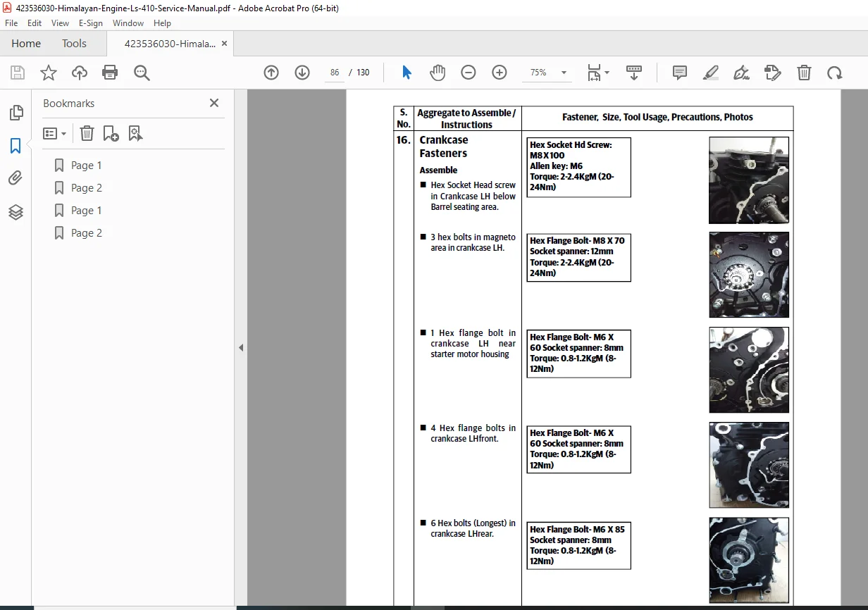This screenshot has width=868, height=610.
Task: Open the 75% zoom level dropdown
Action: [564, 73]
